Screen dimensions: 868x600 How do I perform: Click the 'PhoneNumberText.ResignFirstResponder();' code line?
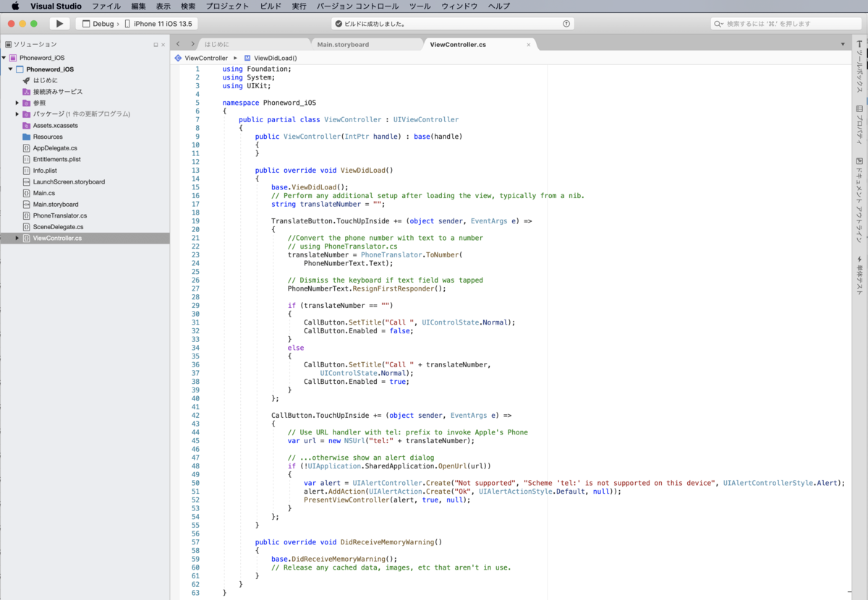pos(367,288)
